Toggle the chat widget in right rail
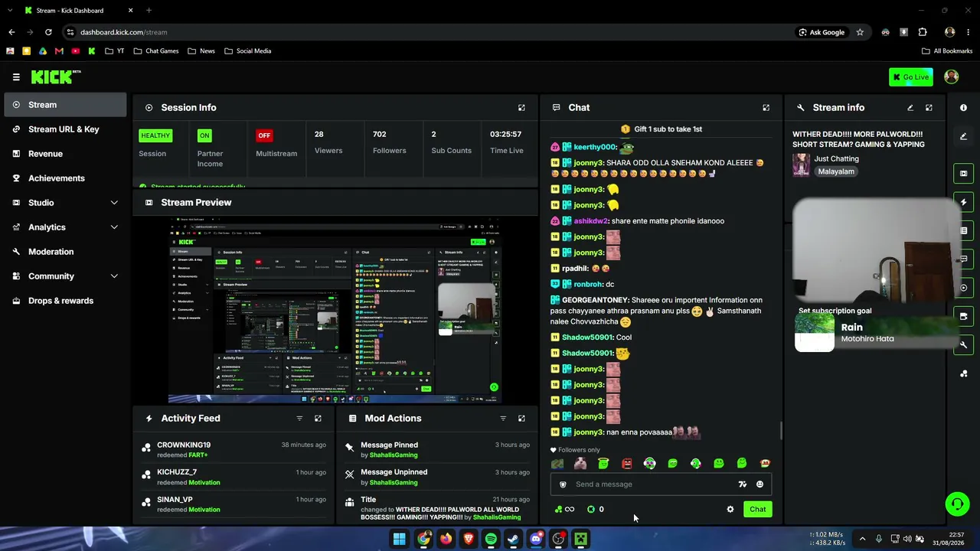This screenshot has width=980, height=551. (x=963, y=259)
